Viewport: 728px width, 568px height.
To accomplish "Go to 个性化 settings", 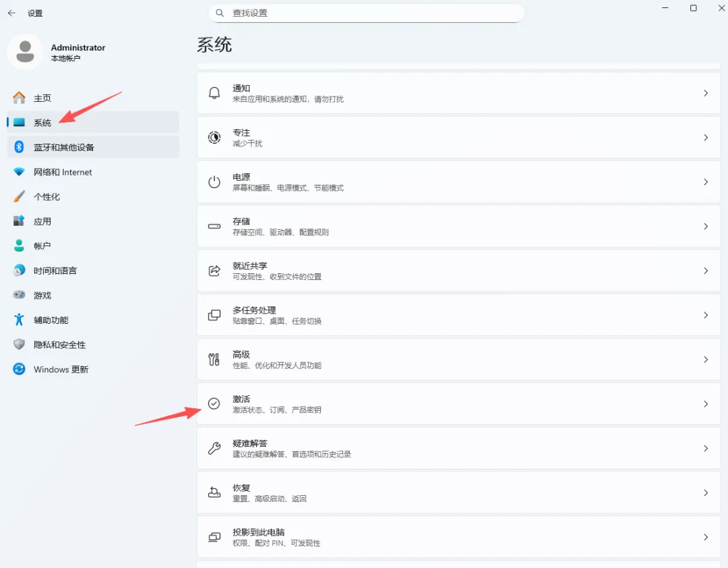I will click(93, 196).
